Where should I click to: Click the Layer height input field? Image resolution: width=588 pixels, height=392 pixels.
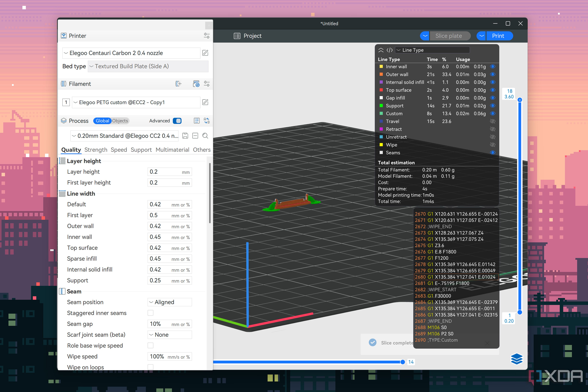coord(170,172)
